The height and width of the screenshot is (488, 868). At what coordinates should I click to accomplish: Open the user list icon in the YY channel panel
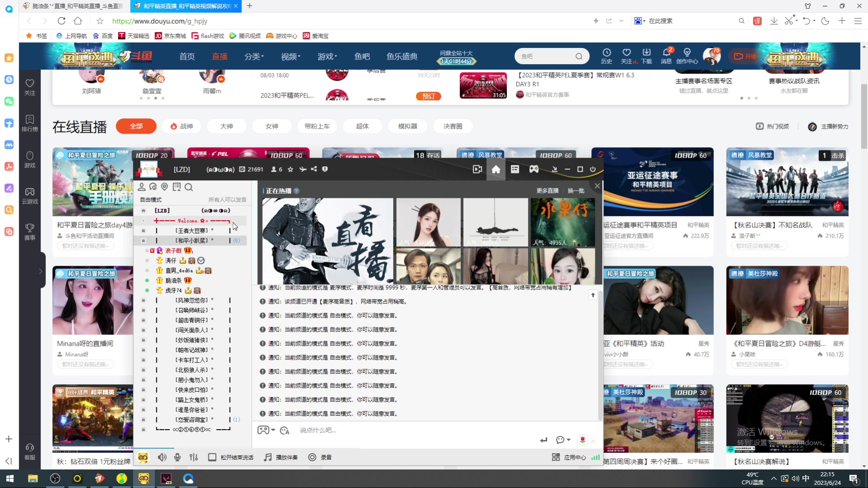[x=142, y=187]
